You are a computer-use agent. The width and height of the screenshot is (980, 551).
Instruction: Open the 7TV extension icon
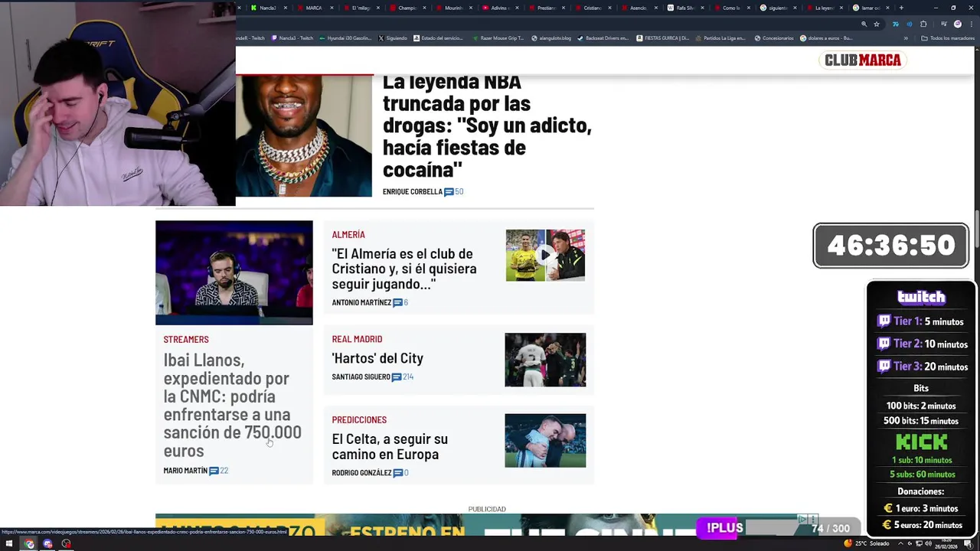(x=895, y=24)
